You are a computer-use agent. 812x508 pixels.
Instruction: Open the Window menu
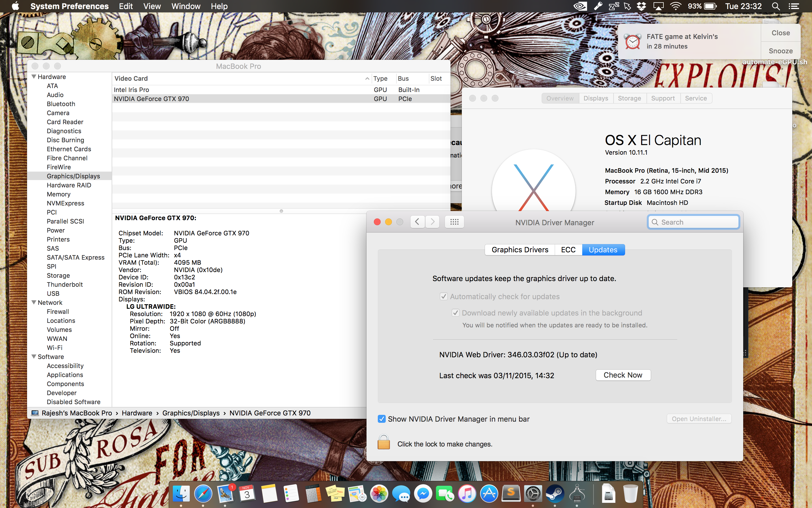point(186,6)
